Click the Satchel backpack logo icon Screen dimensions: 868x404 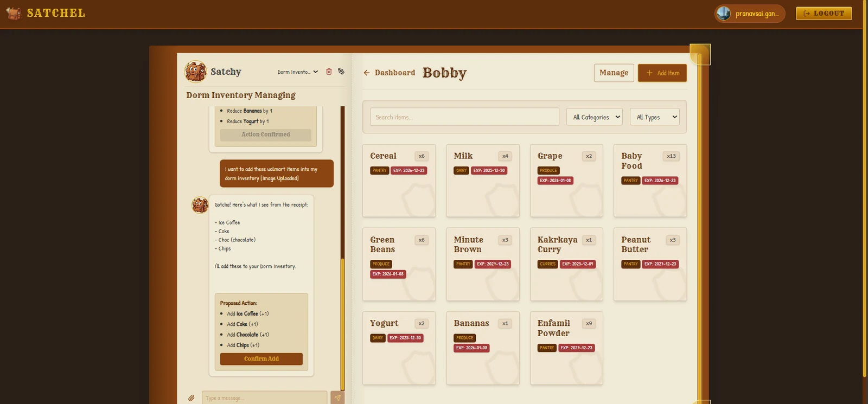[x=14, y=13]
